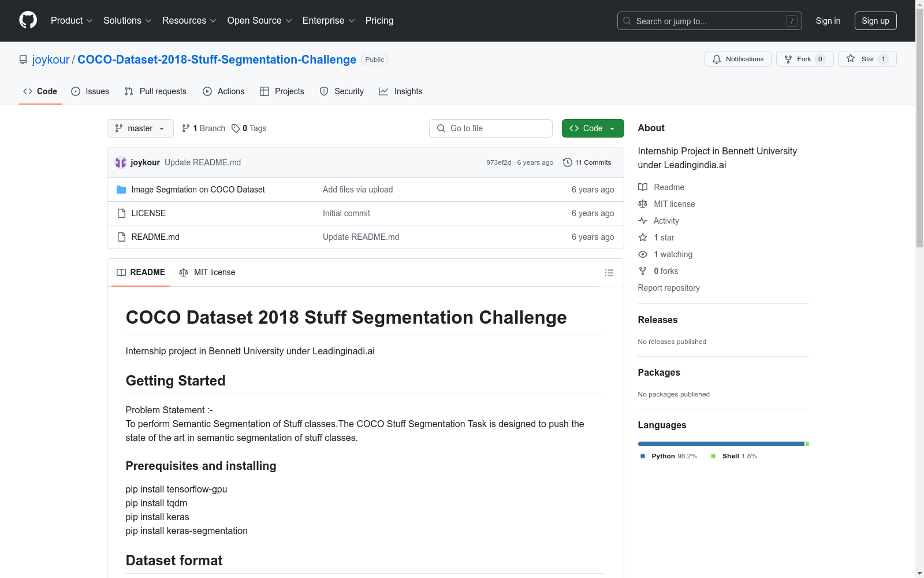Viewport: 924px width, 578px height.
Task: Click the Shell 1.8% language label
Action: [734, 456]
